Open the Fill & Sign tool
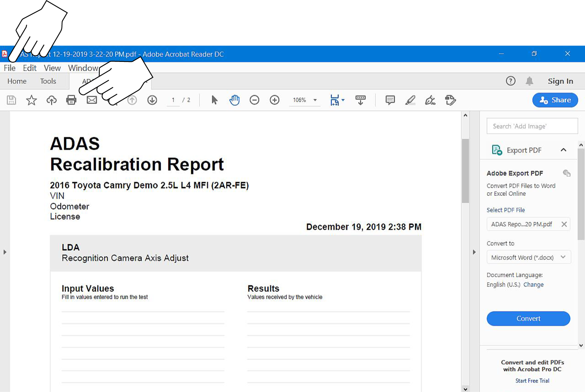The image size is (585, 392). coord(430,100)
